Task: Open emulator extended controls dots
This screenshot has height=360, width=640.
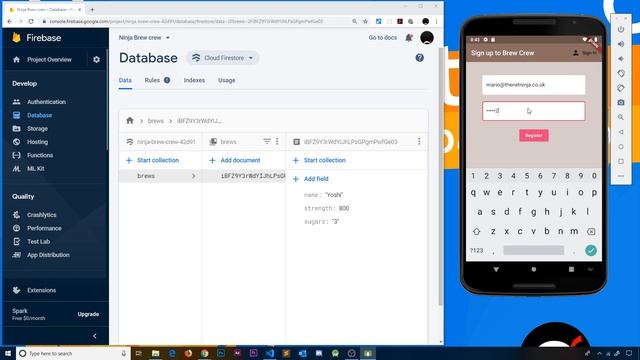Action: click(621, 176)
